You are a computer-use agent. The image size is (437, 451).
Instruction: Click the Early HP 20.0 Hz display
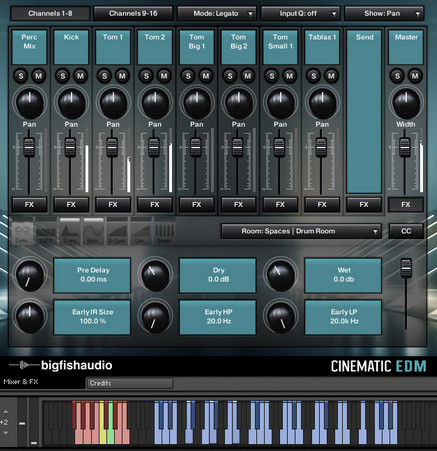click(218, 317)
